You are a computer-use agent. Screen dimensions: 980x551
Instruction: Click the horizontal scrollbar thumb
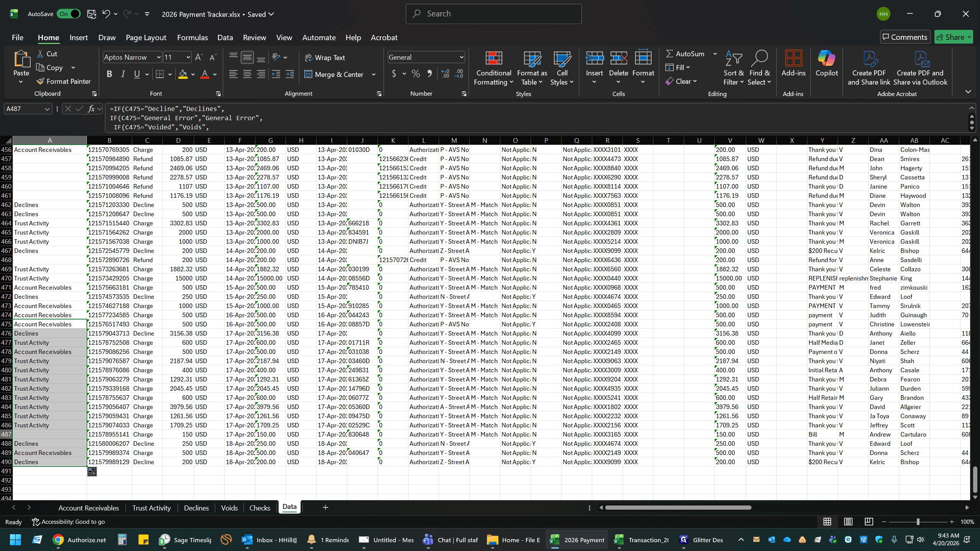[x=678, y=508]
